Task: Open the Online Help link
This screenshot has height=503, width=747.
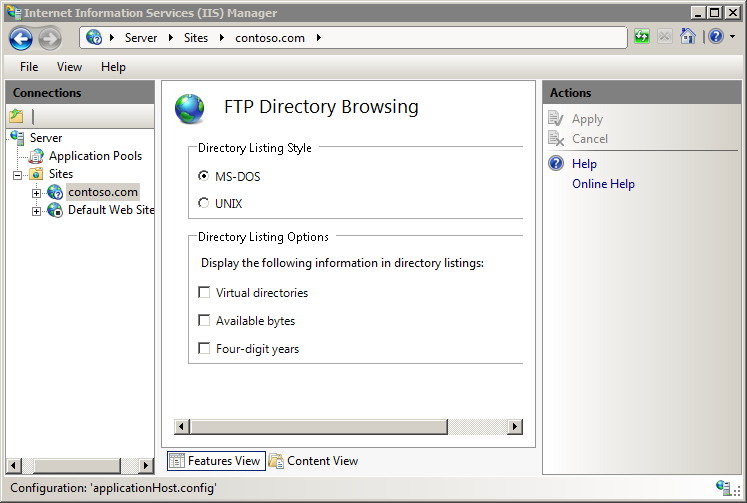Action: click(x=603, y=183)
